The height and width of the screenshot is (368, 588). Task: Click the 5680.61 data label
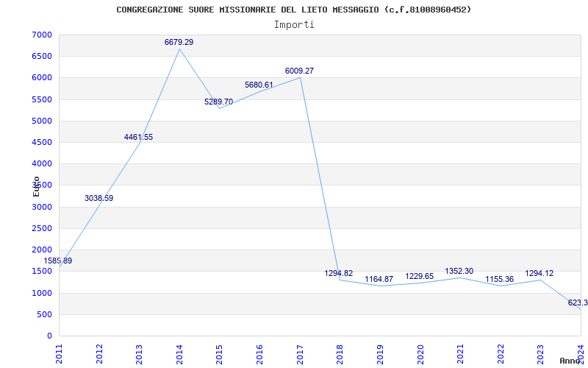click(x=259, y=85)
